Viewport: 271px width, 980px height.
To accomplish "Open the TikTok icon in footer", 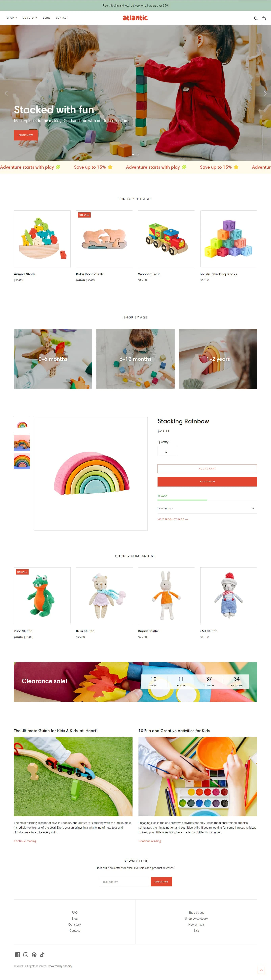I will tap(42, 955).
